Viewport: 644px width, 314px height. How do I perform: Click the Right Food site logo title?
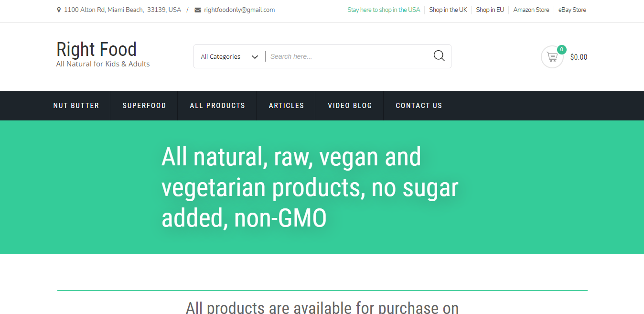[x=97, y=49]
